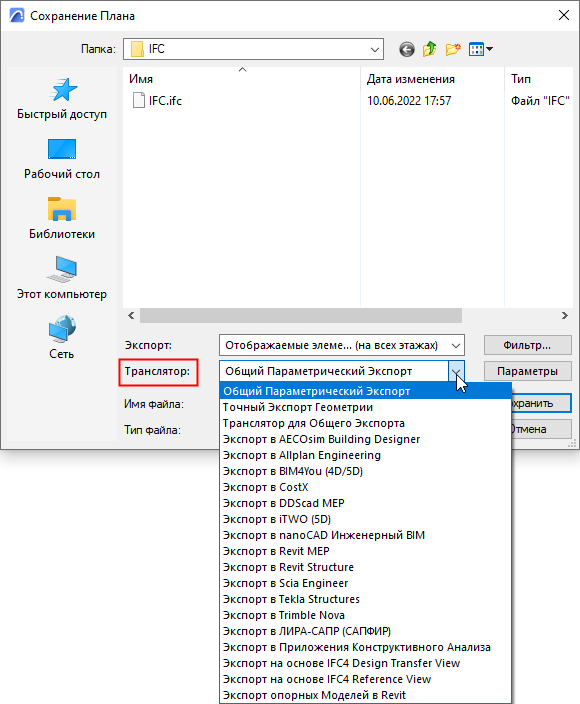The width and height of the screenshot is (580, 704).
Task: Choose Экспорт в CostX
Action: (365, 487)
